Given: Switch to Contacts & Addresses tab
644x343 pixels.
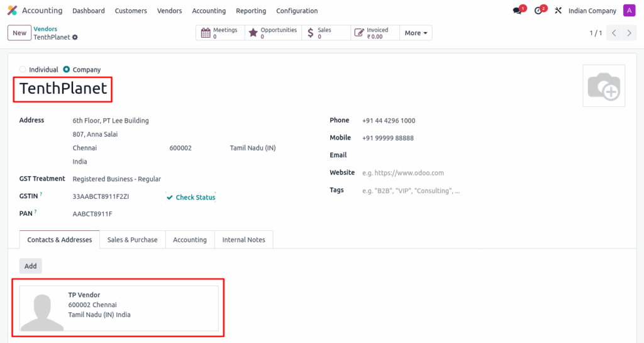Looking at the screenshot, I should coord(60,240).
